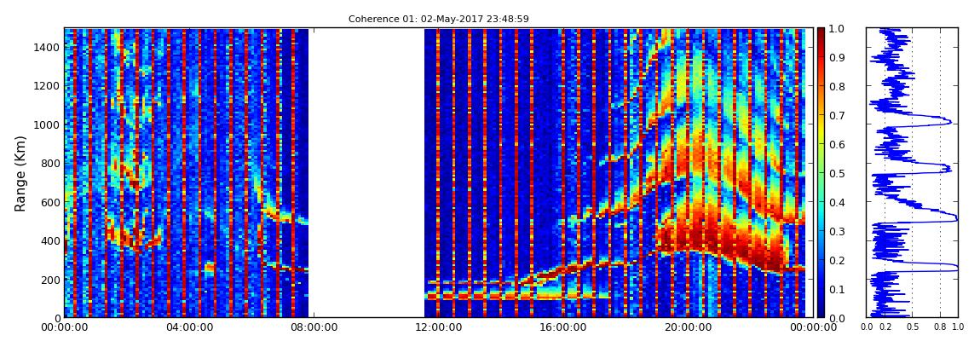This screenshot has width=980, height=347.
Task: Click the 04:00:00 time tick label
Action: tap(189, 327)
